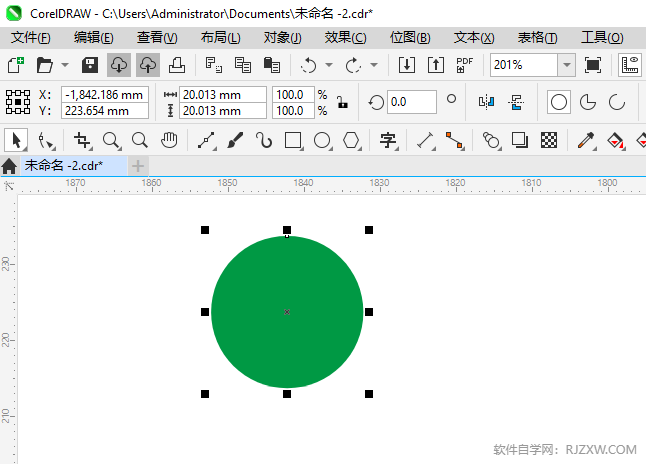Click the vertical scale percent field

point(293,111)
